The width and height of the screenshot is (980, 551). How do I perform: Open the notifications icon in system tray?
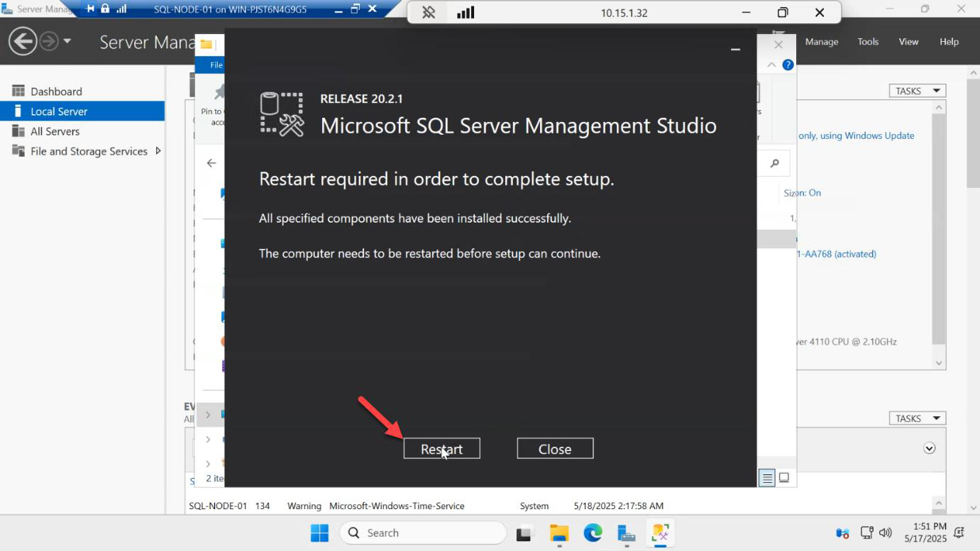pyautogui.click(x=959, y=533)
